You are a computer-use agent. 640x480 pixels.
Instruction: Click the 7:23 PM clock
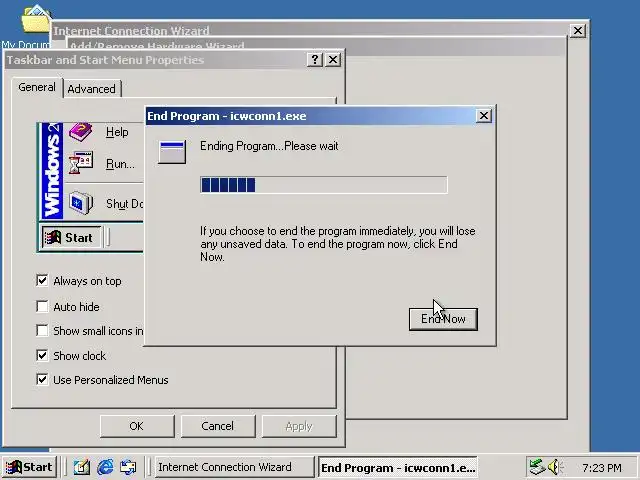602,468
